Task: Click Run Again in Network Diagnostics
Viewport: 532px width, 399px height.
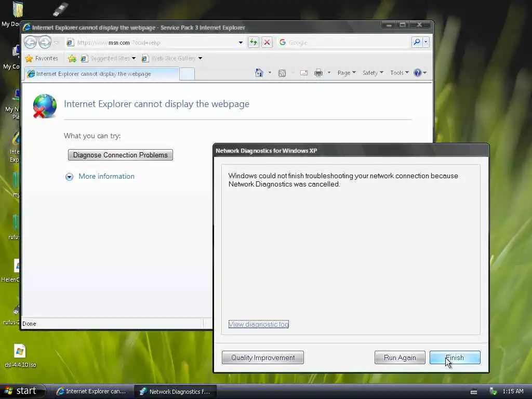Action: point(400,357)
